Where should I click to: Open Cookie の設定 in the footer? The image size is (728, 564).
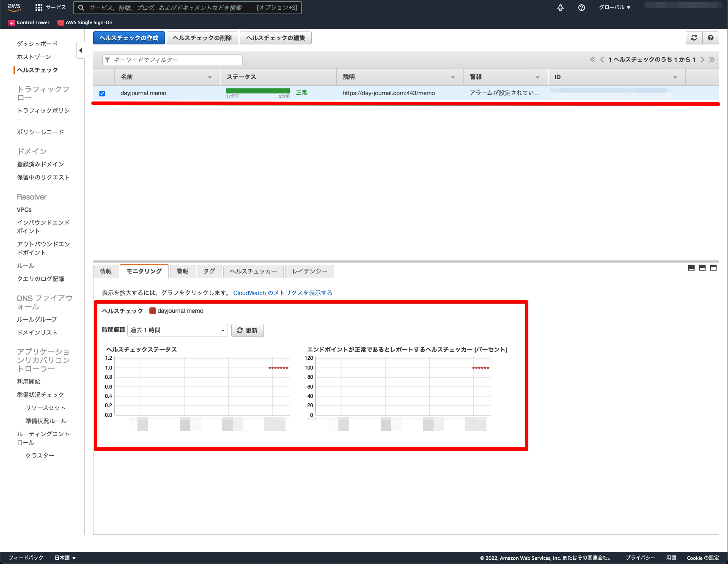click(703, 558)
